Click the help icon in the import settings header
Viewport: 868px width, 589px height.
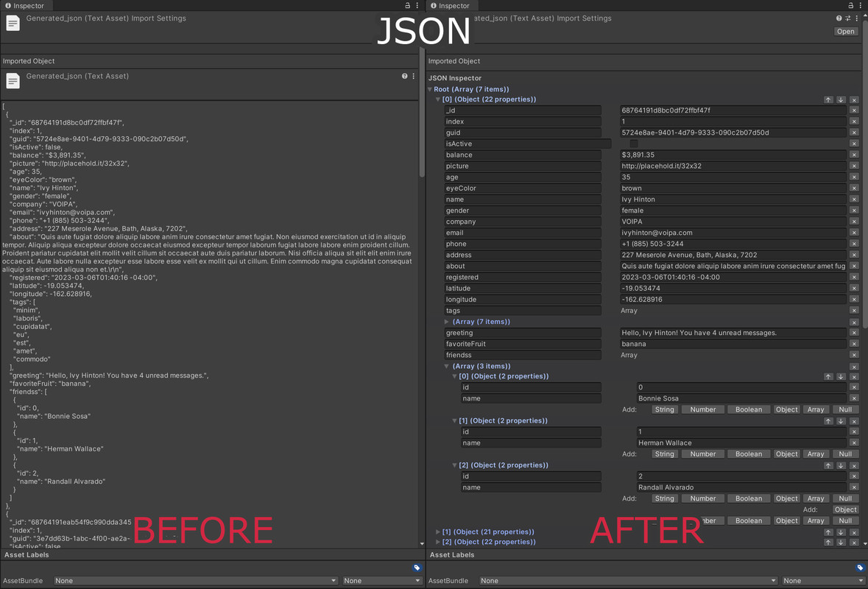pos(839,18)
